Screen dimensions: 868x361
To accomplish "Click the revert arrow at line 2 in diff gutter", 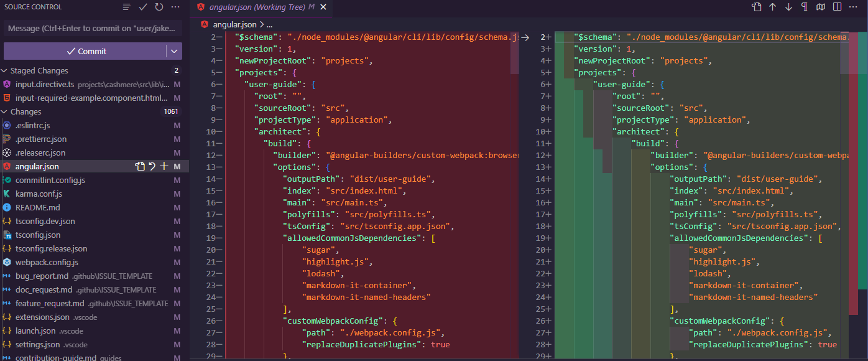I will coord(525,37).
